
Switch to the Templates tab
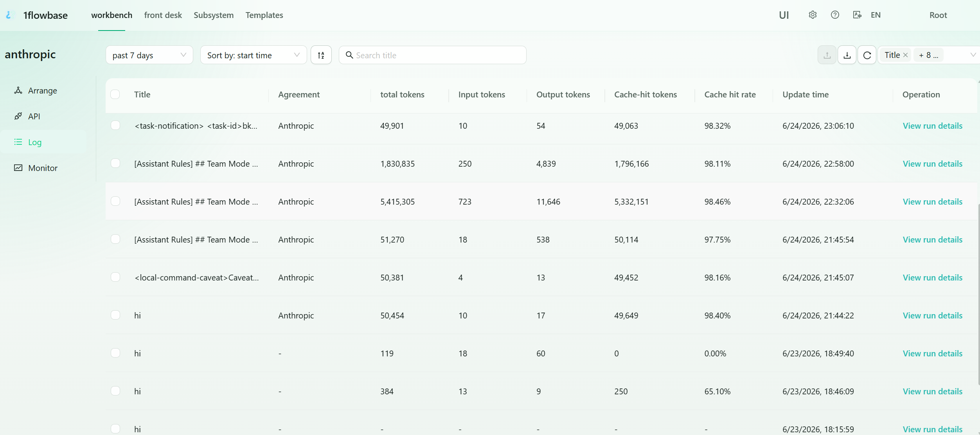(x=264, y=15)
